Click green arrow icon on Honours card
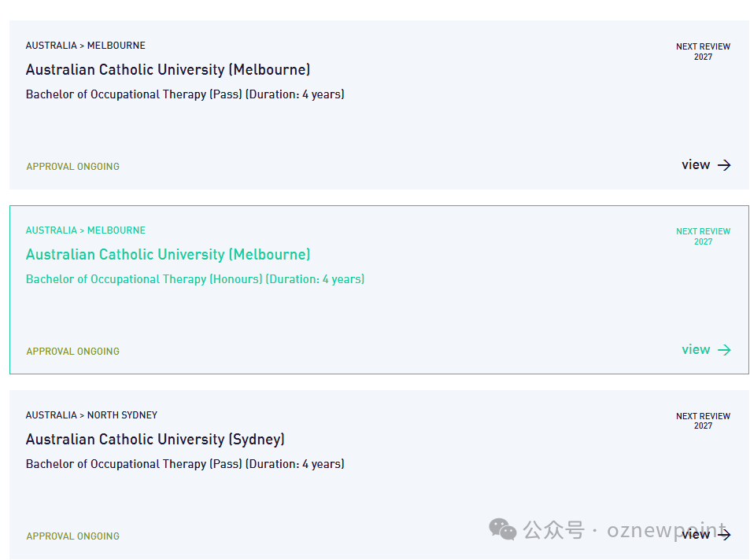 click(724, 350)
